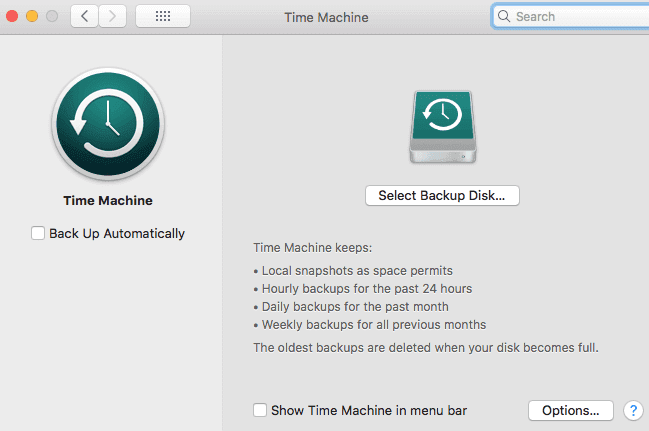Minimize the Time Machine window
The image size is (649, 431).
coord(32,16)
